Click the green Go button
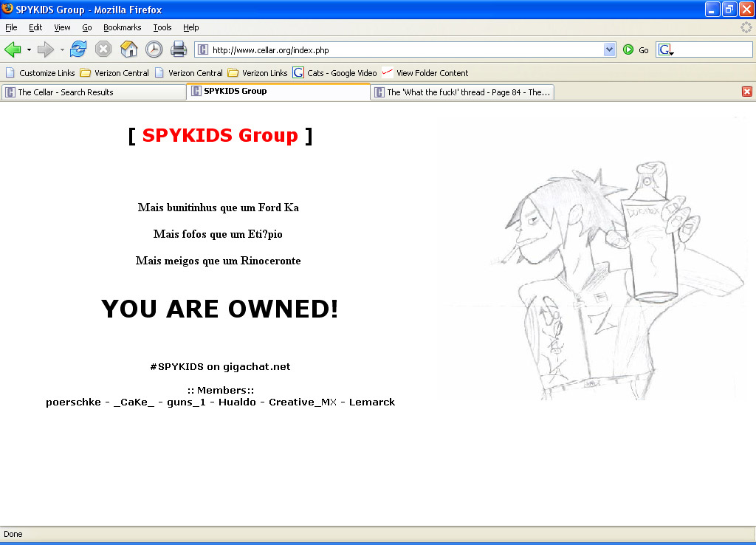Viewport: 756px width, 545px height. click(x=636, y=49)
